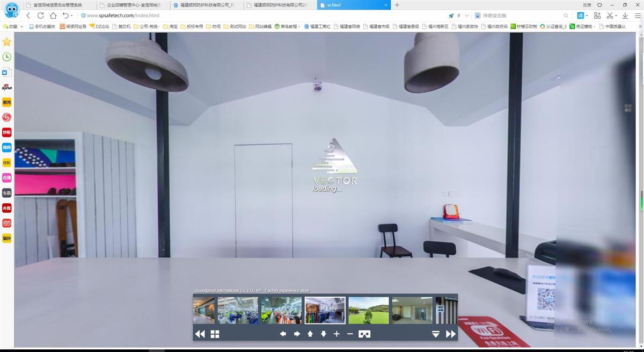Open the 视频 sidebar icon

(x=6, y=147)
